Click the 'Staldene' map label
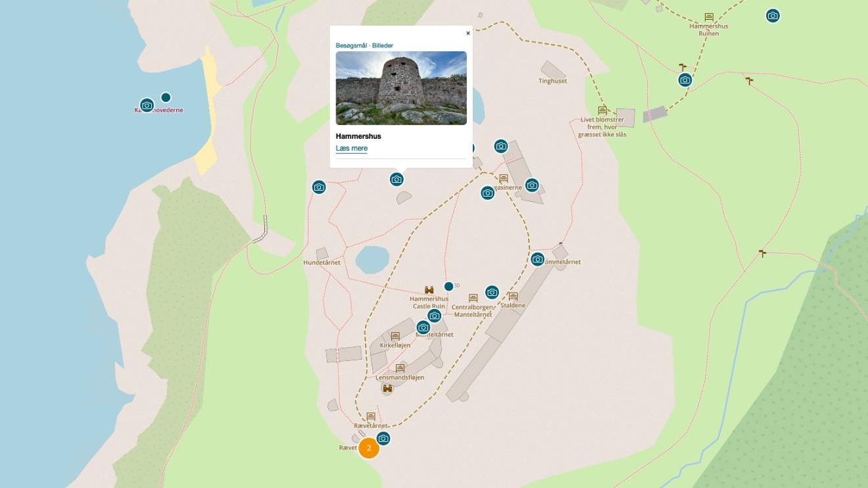The image size is (868, 488). coord(513,305)
